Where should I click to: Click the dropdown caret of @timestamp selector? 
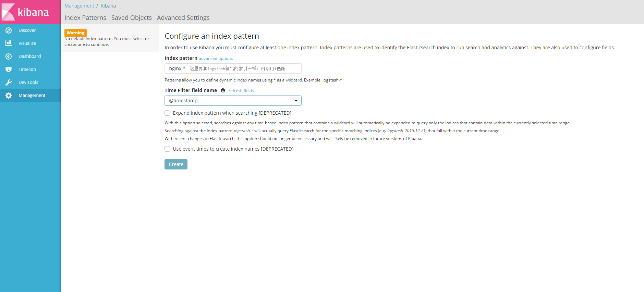[296, 101]
